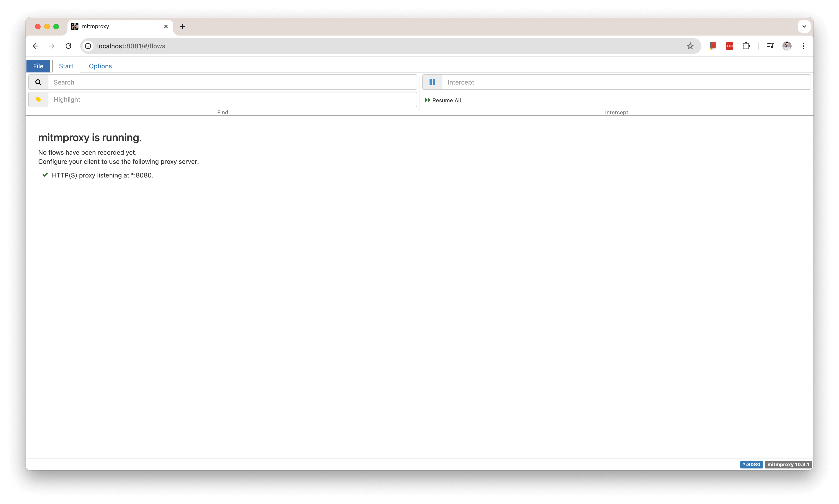Go back in browser history
The height and width of the screenshot is (504, 839).
(36, 46)
